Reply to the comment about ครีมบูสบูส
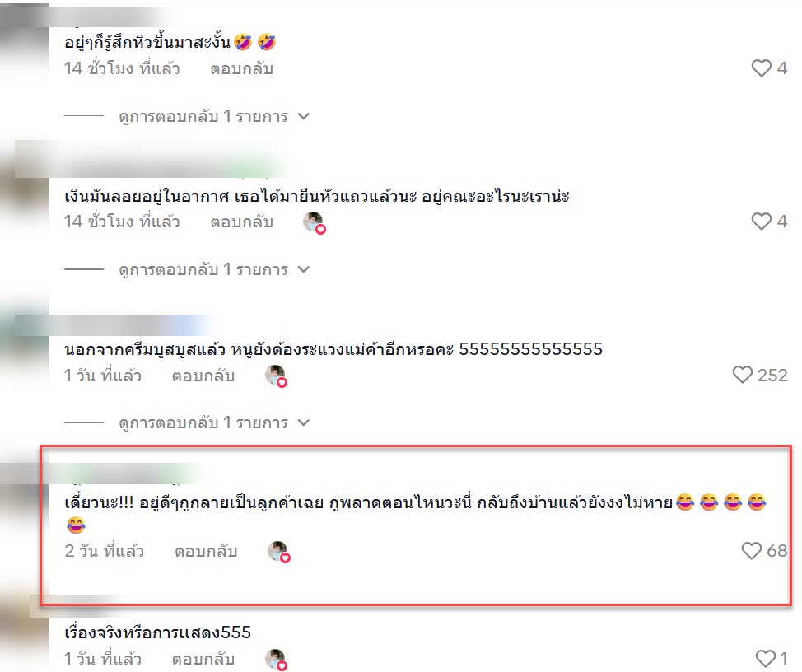The height and width of the screenshot is (672, 802). click(x=203, y=376)
